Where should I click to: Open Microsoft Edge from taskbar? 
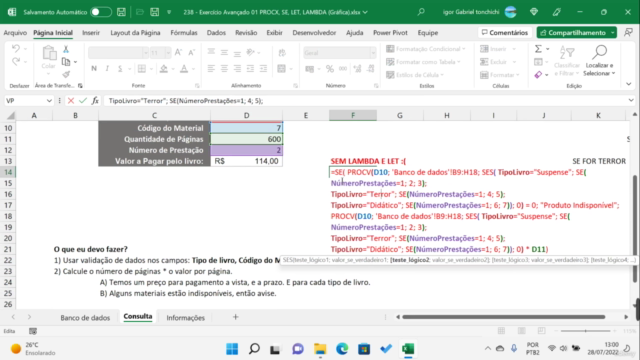point(342,349)
